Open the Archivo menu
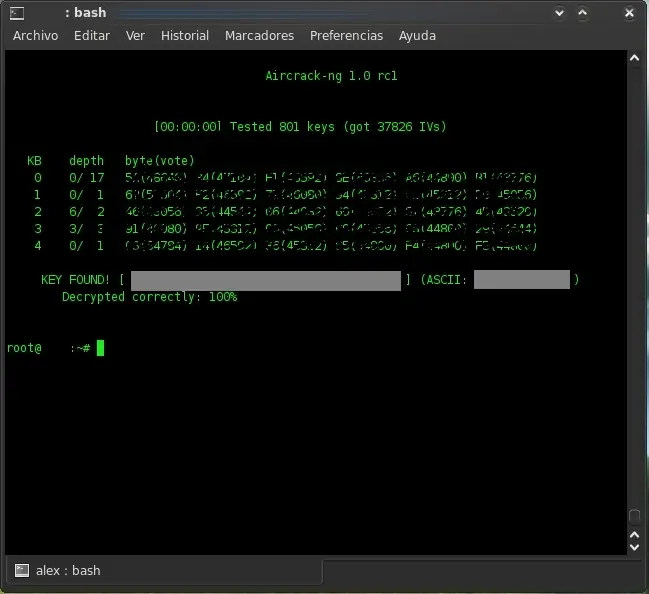Viewport: 649px width, 594px height. pos(36,36)
